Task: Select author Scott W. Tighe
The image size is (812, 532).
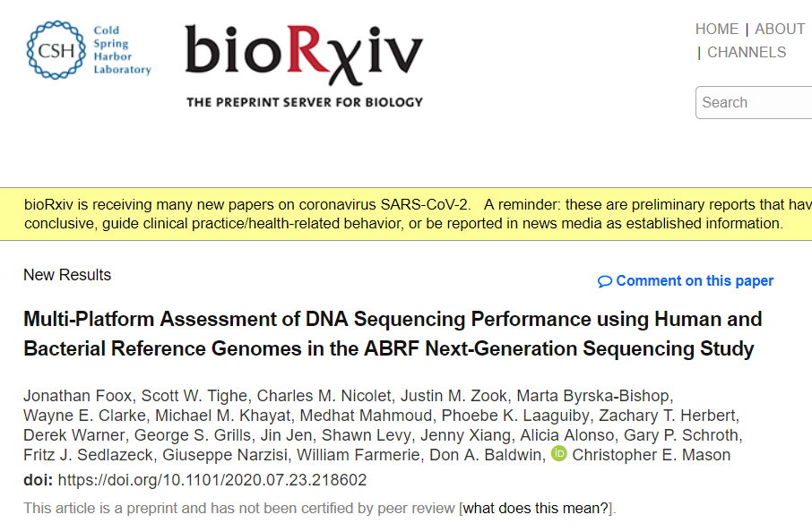Action: [x=194, y=396]
